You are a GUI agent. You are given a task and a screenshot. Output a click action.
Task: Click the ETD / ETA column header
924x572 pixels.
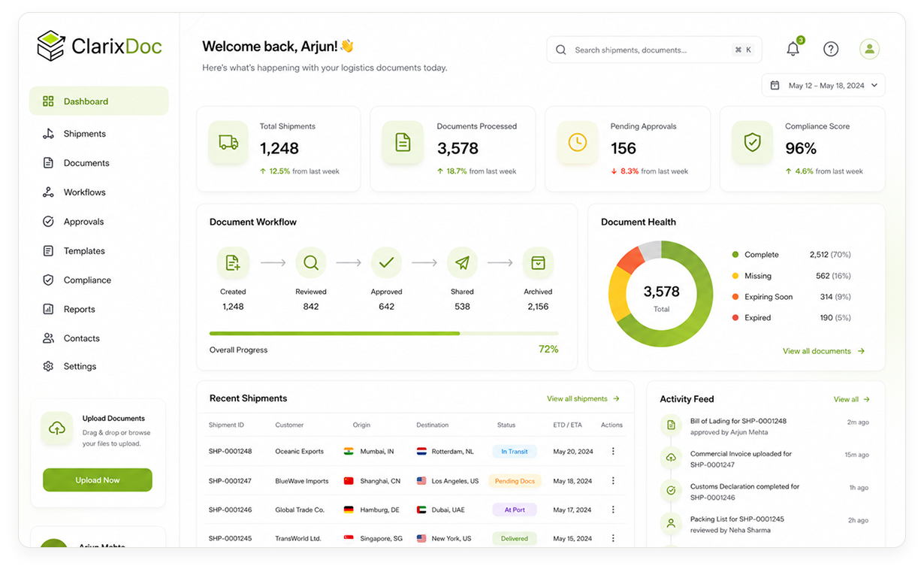568,425
